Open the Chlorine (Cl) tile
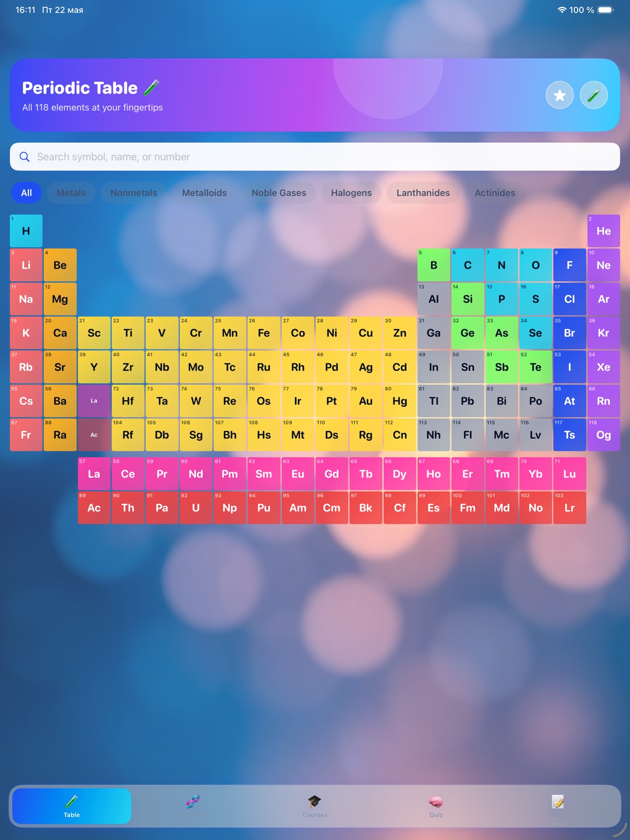 tap(569, 299)
